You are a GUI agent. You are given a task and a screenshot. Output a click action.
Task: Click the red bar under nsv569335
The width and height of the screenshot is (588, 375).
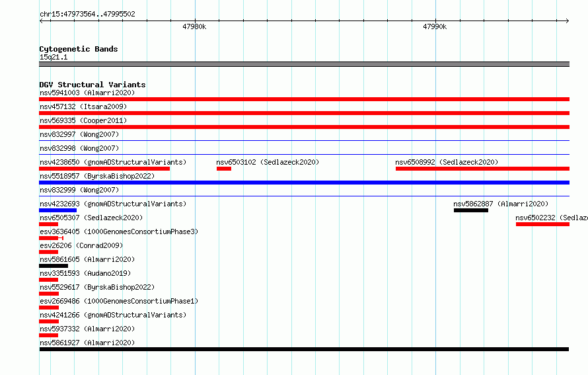coord(304,127)
